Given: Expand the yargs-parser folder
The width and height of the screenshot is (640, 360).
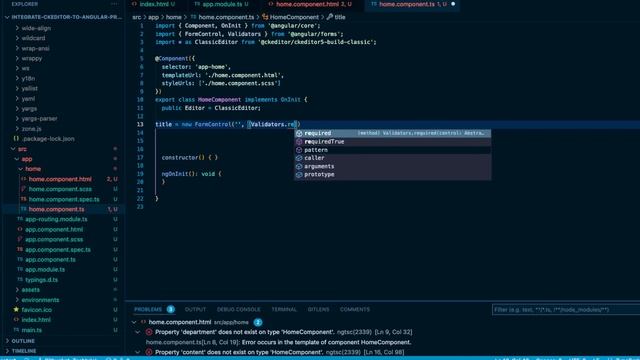Looking at the screenshot, I should point(39,118).
